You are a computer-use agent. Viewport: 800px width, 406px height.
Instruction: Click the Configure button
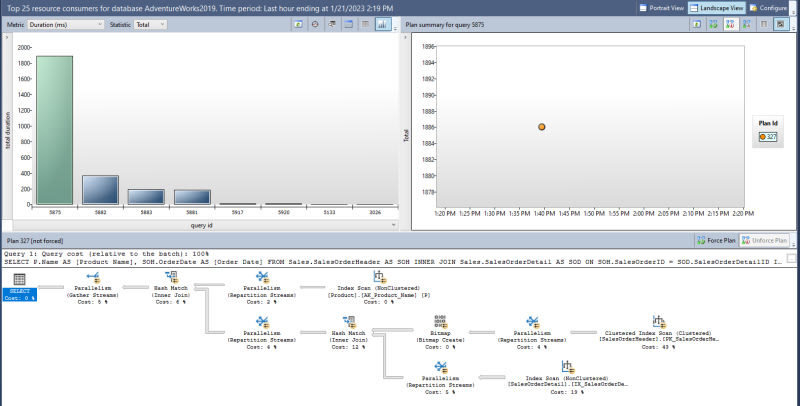(x=771, y=7)
